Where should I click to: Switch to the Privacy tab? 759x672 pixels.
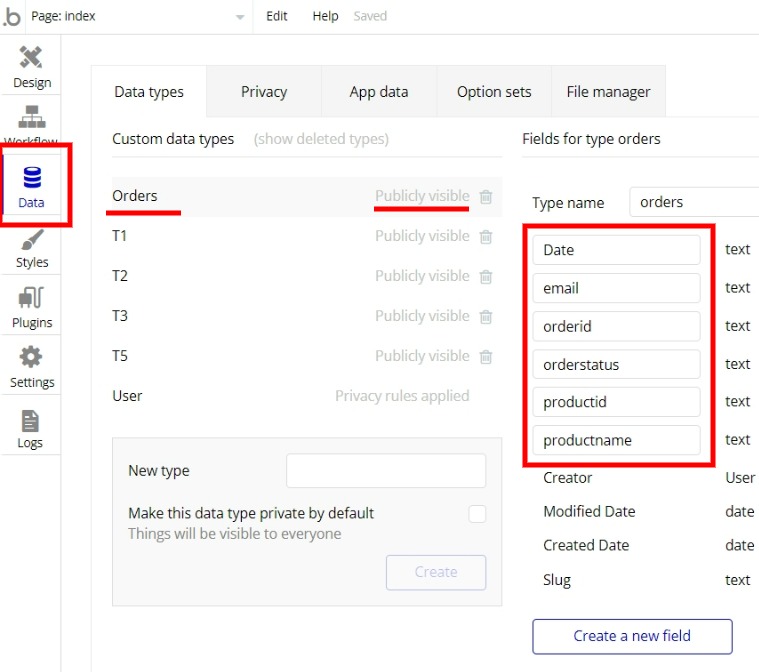pyautogui.click(x=264, y=92)
